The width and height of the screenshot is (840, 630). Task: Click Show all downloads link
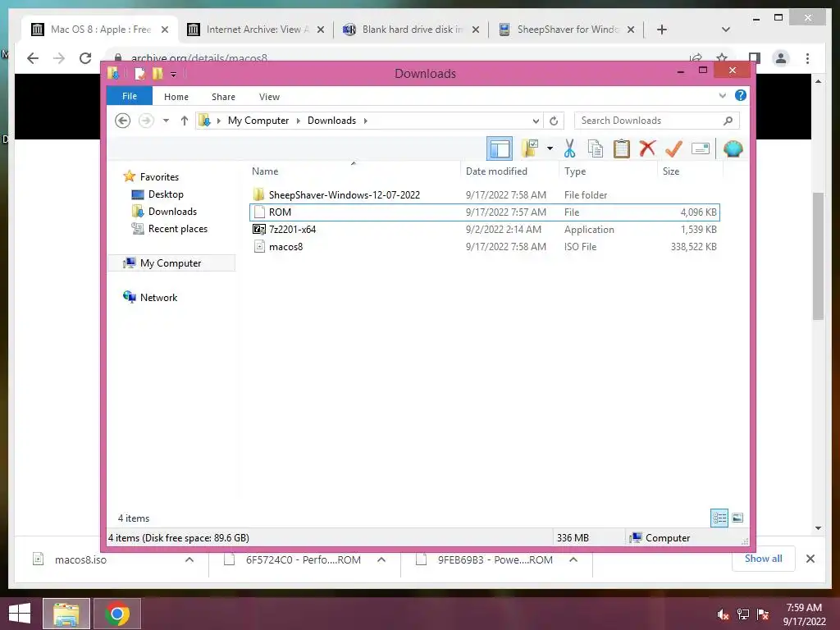764,559
